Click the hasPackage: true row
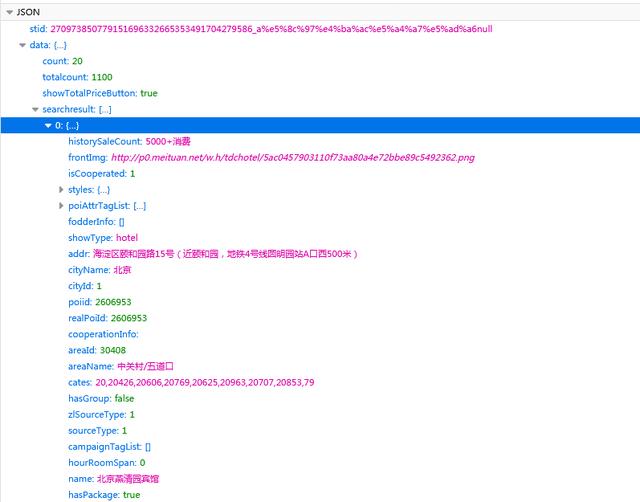This screenshot has width=640, height=502. [320, 495]
